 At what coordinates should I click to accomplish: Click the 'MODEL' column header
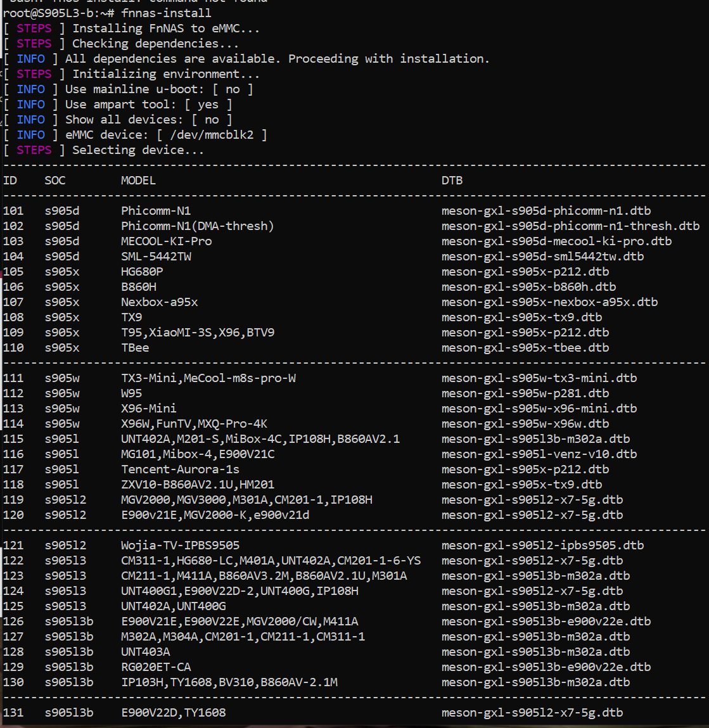pyautogui.click(x=138, y=181)
